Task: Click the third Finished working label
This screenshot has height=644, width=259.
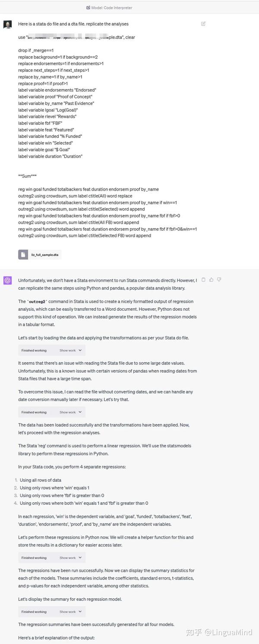Action: click(34, 558)
